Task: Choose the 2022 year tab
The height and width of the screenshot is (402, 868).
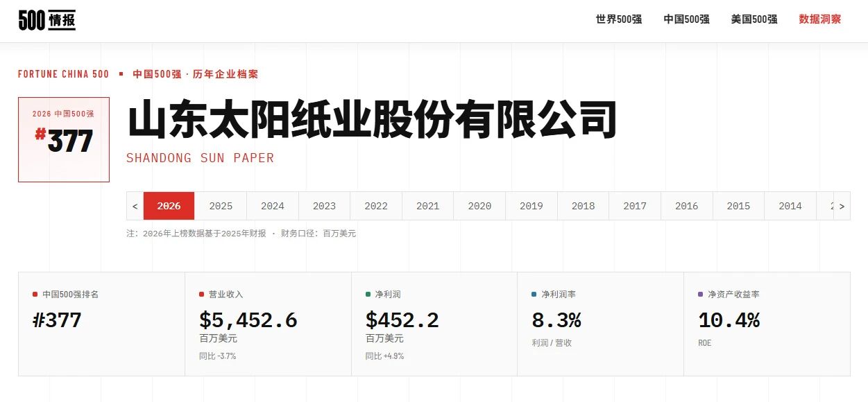Action: pos(376,206)
